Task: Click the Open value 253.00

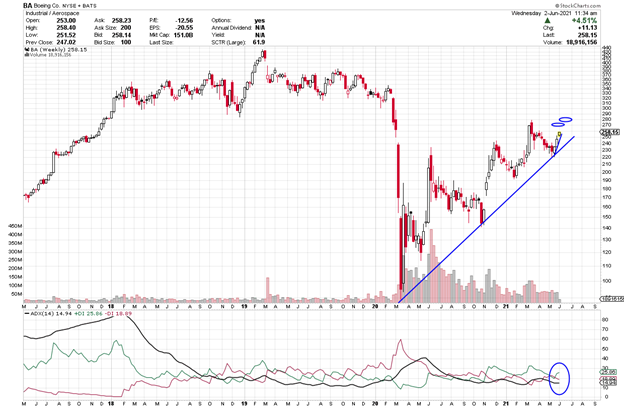Action: (x=66, y=20)
